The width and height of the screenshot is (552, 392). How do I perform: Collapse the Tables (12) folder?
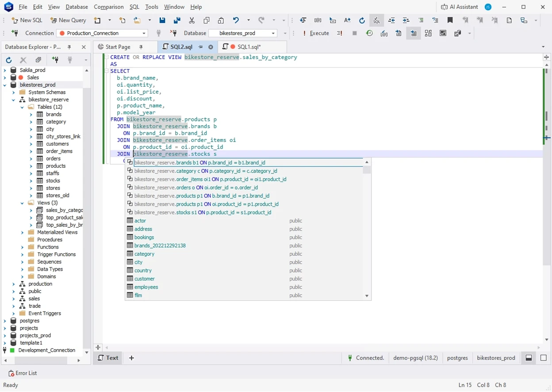[x=22, y=107]
